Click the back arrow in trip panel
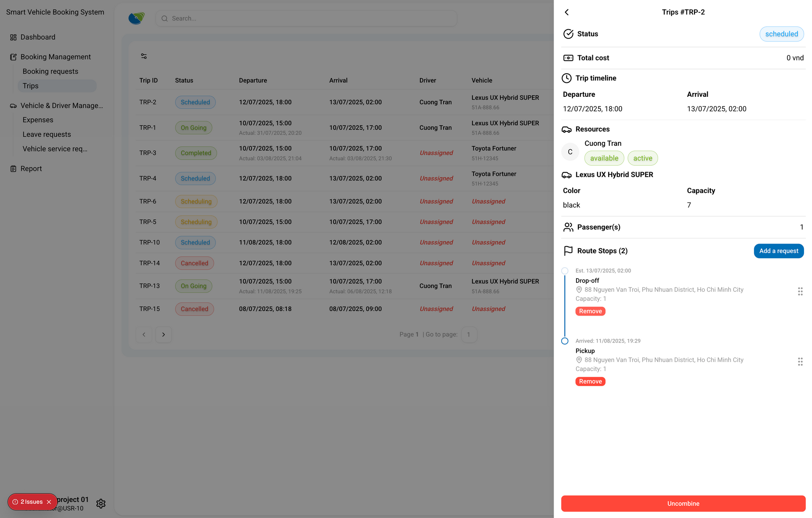Viewport: 812px width, 518px height. (x=567, y=12)
